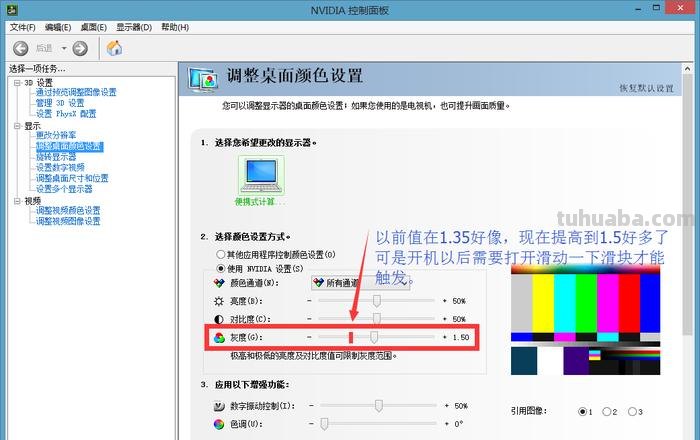Click the 50% brightness value
This screenshot has width=700, height=440.
coord(459,301)
